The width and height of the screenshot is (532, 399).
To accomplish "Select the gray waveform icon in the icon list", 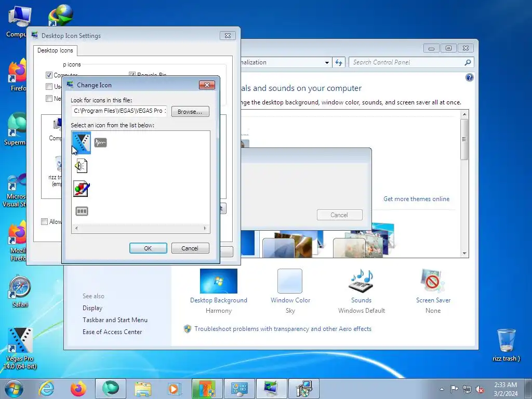I will coord(100,142).
